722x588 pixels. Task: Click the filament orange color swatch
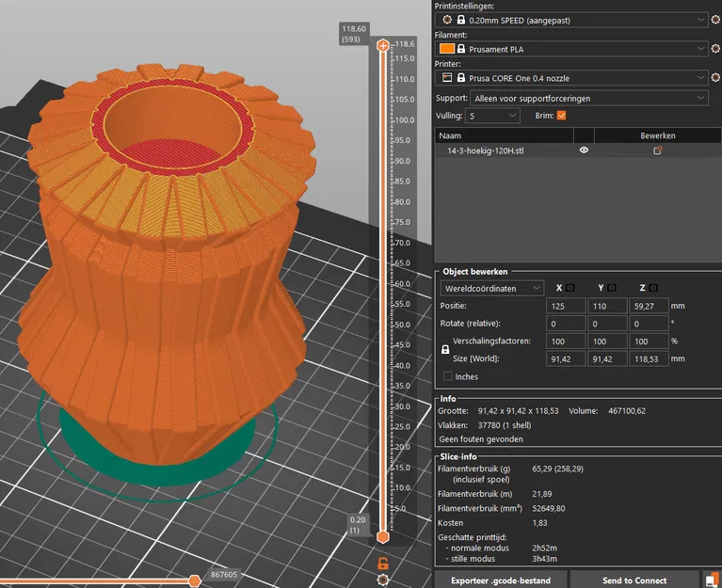click(447, 49)
